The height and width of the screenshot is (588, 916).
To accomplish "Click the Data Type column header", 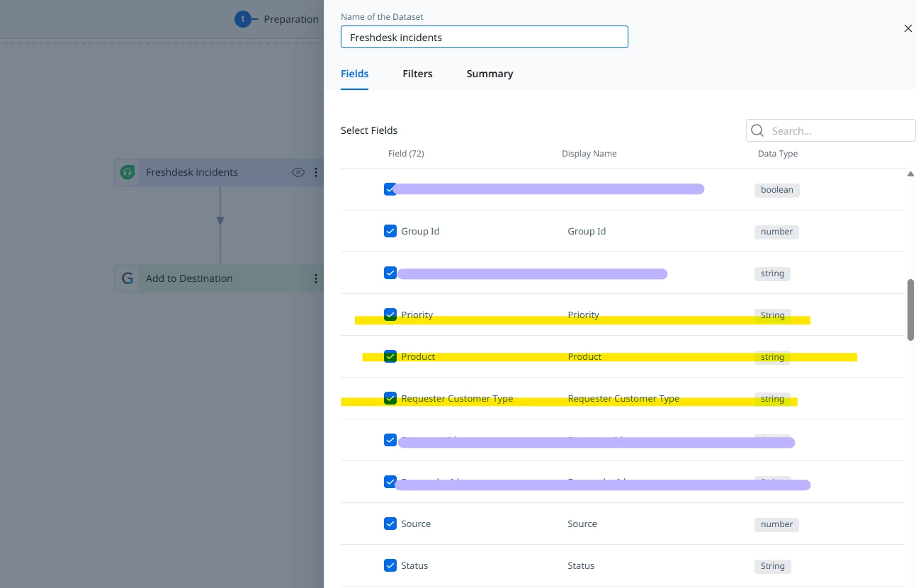I will [778, 154].
